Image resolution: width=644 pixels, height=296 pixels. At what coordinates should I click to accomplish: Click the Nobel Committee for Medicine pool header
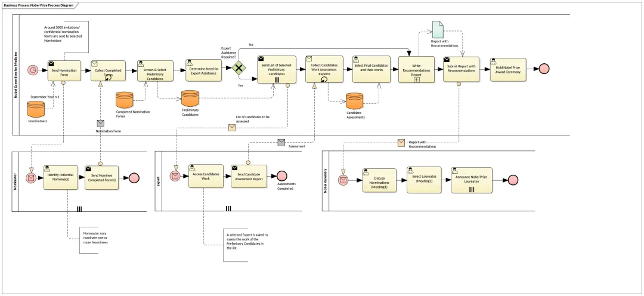click(16, 75)
